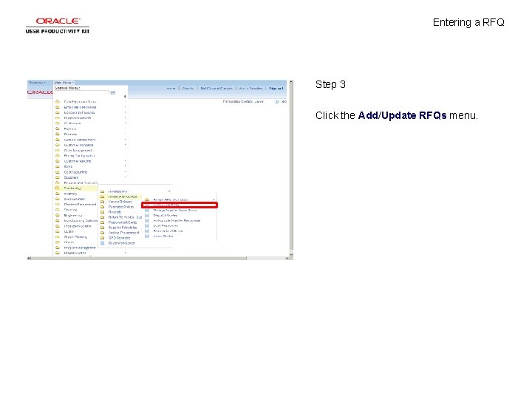Click folder icon beside Procurement Cards

coord(102,222)
